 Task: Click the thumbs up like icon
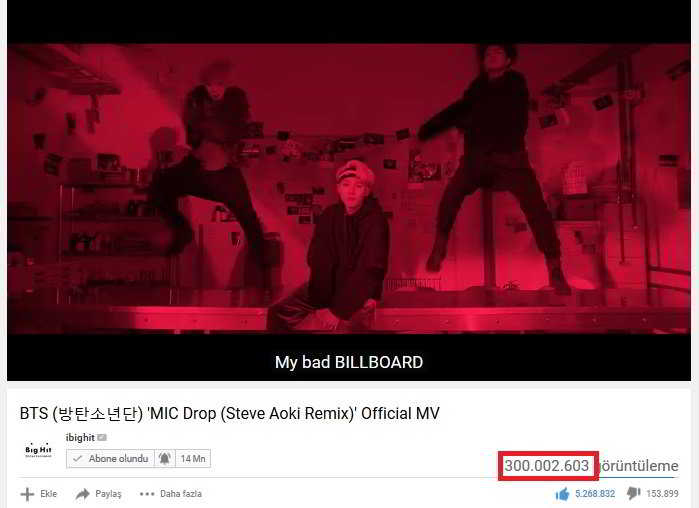(x=563, y=494)
